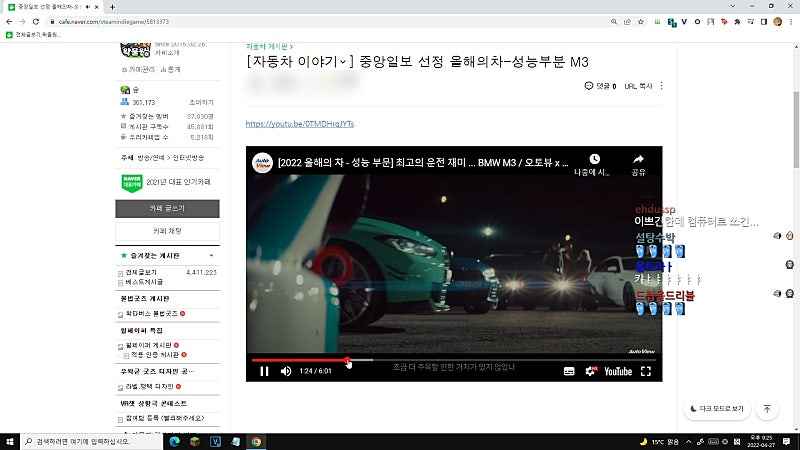This screenshot has width=800, height=450.
Task: Click the 카페 글쓰기 button
Action: coord(167,209)
